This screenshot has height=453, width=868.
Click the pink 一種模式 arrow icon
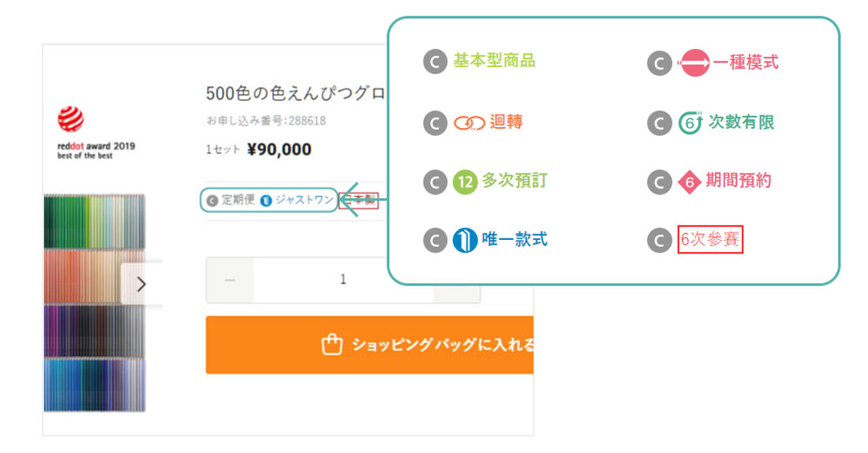[x=694, y=63]
